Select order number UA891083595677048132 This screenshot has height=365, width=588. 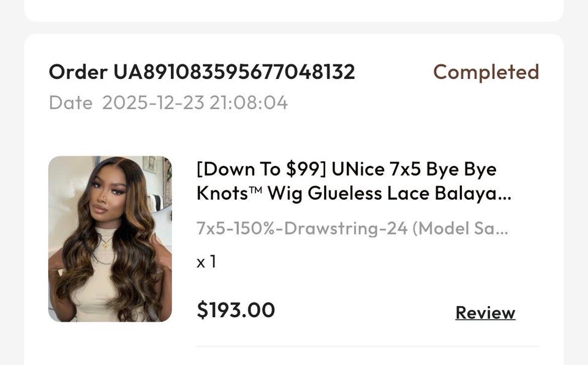coord(233,72)
